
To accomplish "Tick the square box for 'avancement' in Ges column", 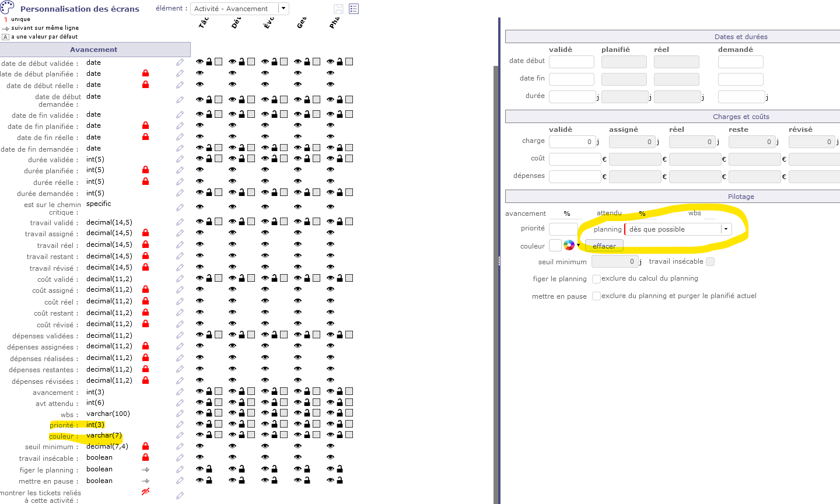I will coord(316,391).
